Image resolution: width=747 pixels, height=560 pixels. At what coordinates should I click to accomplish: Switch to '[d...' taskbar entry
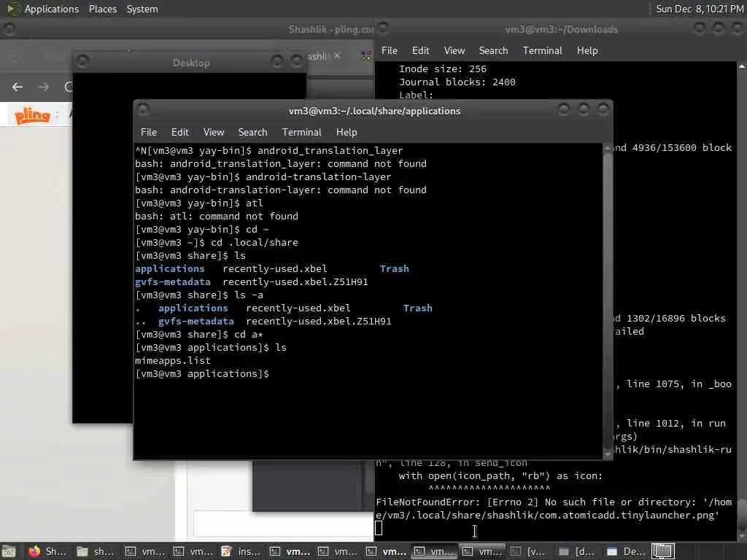pyautogui.click(x=578, y=551)
